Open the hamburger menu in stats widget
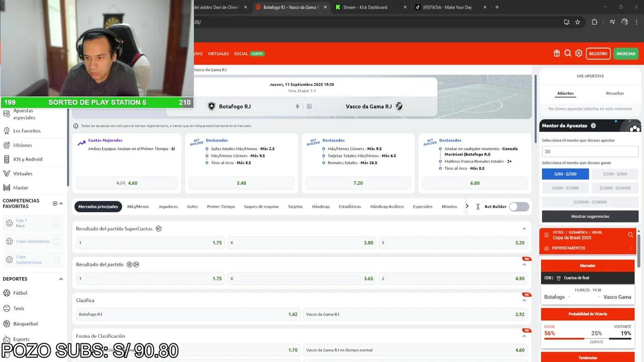Image resolution: width=644 pixels, height=362 pixels. tap(546, 235)
